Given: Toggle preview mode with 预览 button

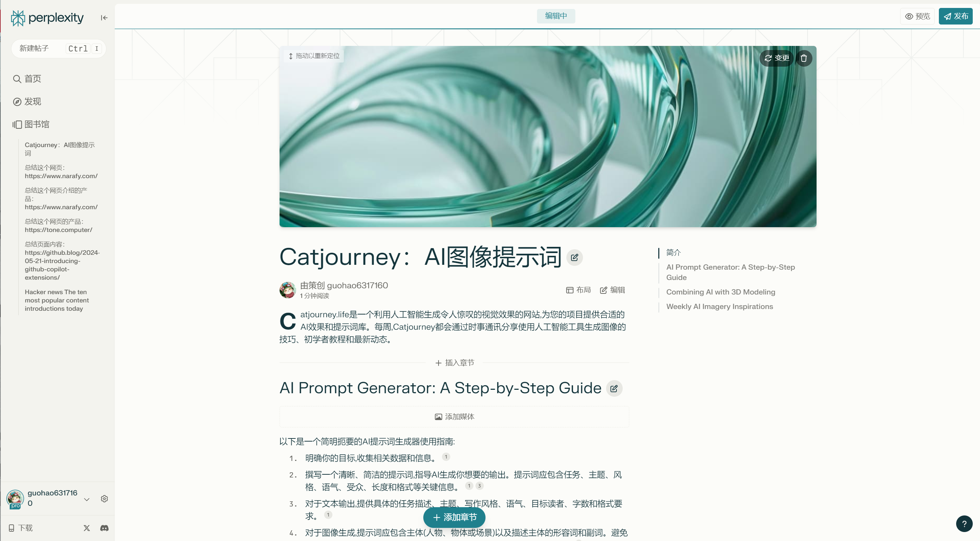Looking at the screenshot, I should (x=917, y=16).
